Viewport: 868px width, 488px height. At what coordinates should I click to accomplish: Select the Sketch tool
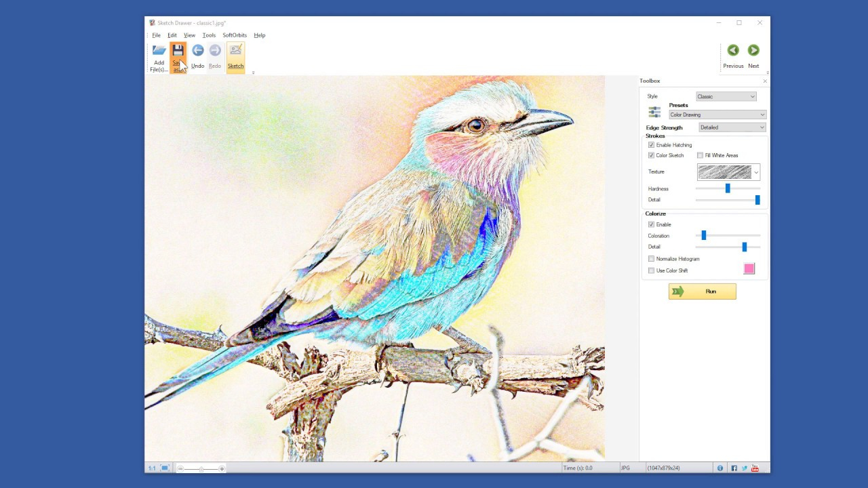[235, 54]
